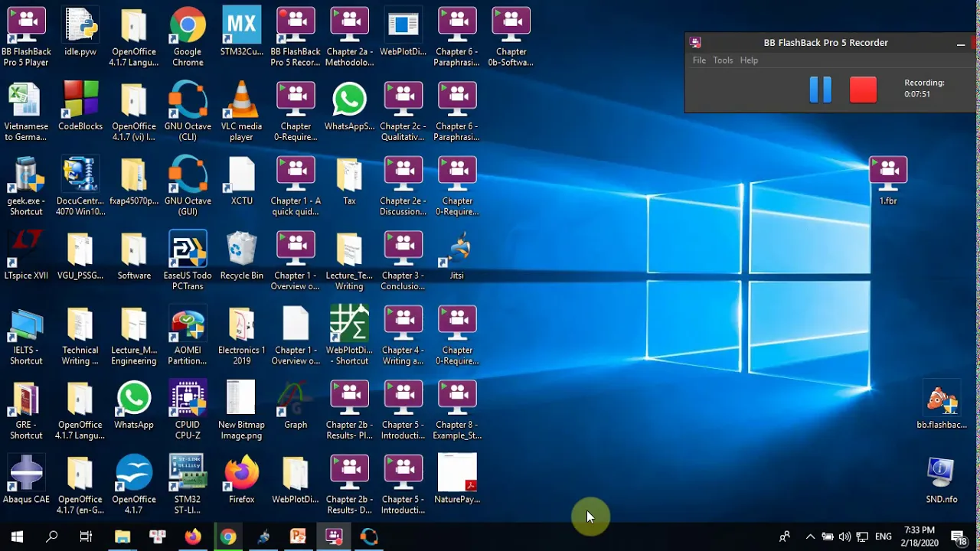Select the VLC media player icon
The image size is (980, 551).
(x=241, y=112)
